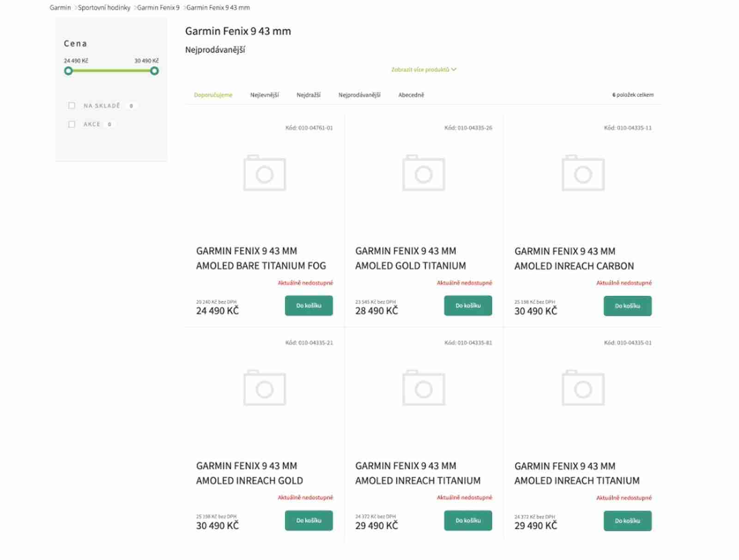Screen dimensions: 739x560
Task: Select the code text 010-04761-01
Action: pyautogui.click(x=315, y=128)
